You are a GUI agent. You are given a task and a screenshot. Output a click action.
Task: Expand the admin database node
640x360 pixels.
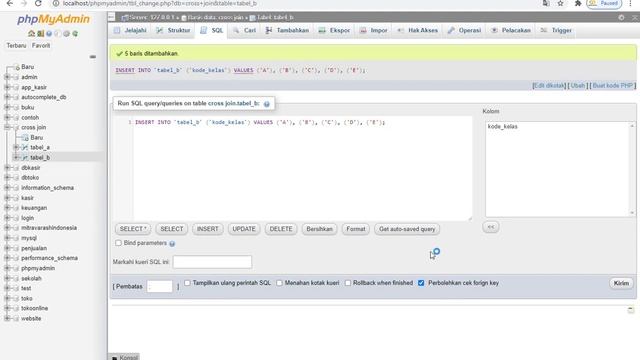[x=7, y=77]
